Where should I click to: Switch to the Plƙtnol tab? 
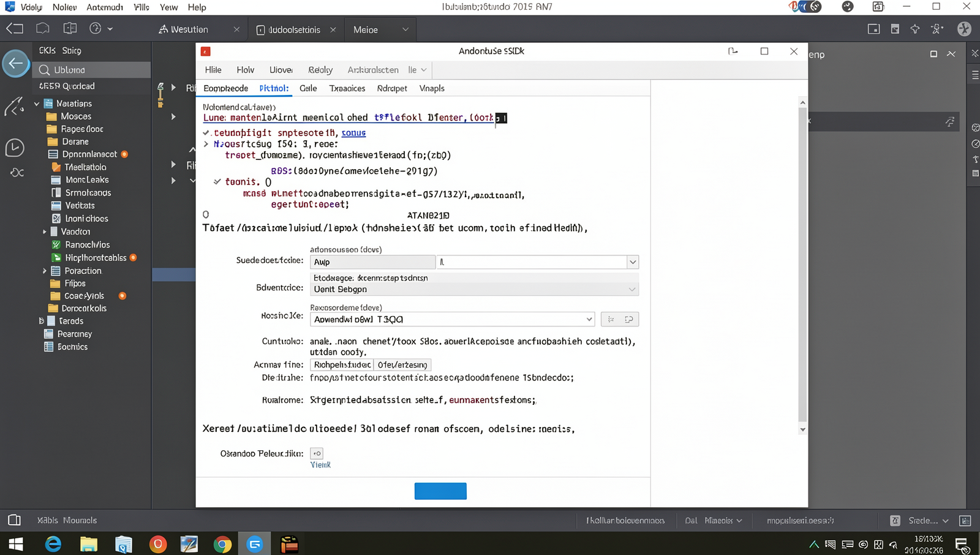click(274, 88)
